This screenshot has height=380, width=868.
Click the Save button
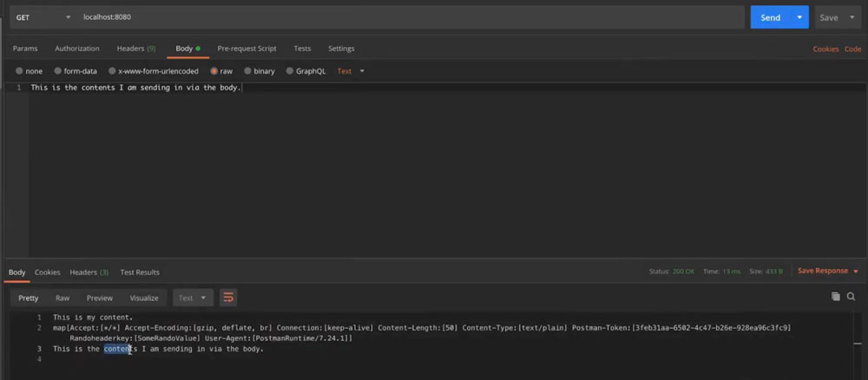pos(829,17)
